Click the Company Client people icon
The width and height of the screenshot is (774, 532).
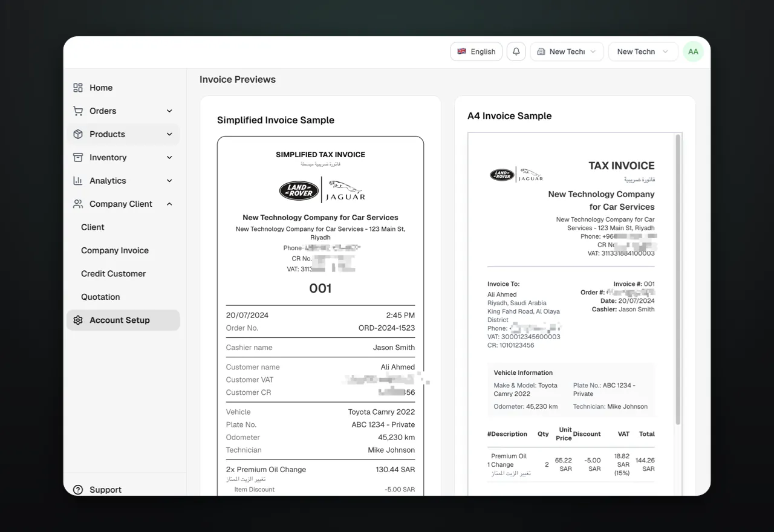pos(78,204)
